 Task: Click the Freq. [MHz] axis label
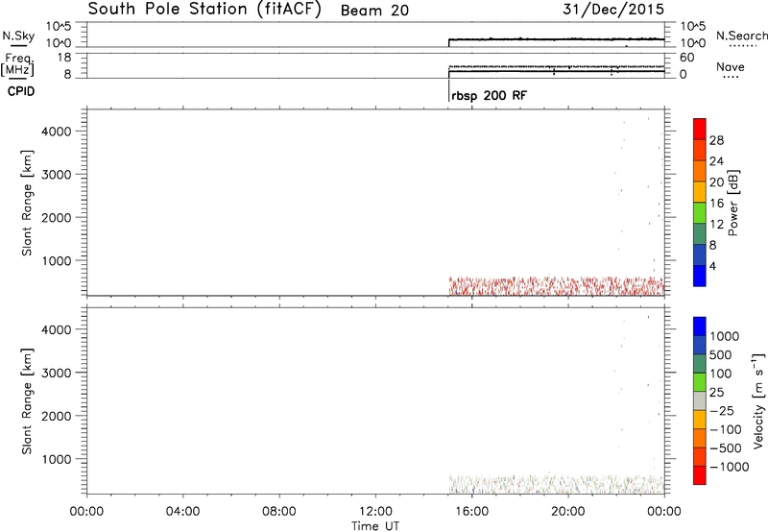pos(17,64)
